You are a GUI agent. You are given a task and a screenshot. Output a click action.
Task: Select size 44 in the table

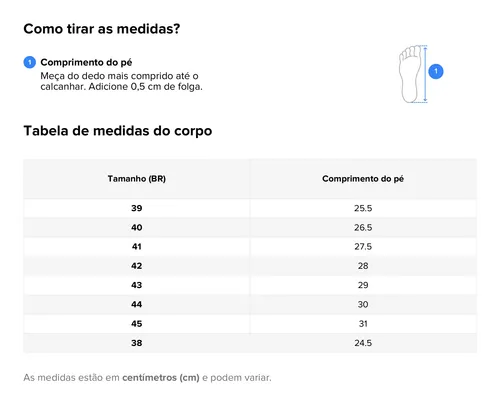(137, 305)
